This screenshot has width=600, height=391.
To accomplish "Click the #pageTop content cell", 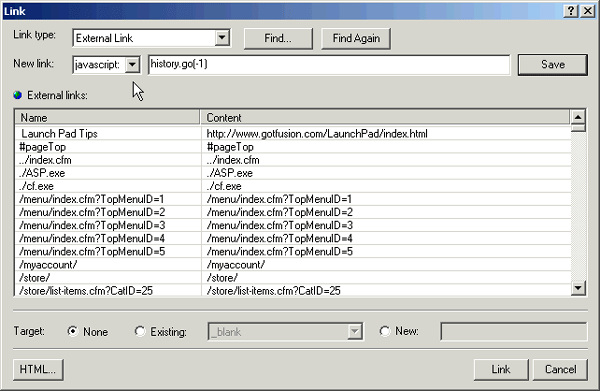I will coord(386,147).
